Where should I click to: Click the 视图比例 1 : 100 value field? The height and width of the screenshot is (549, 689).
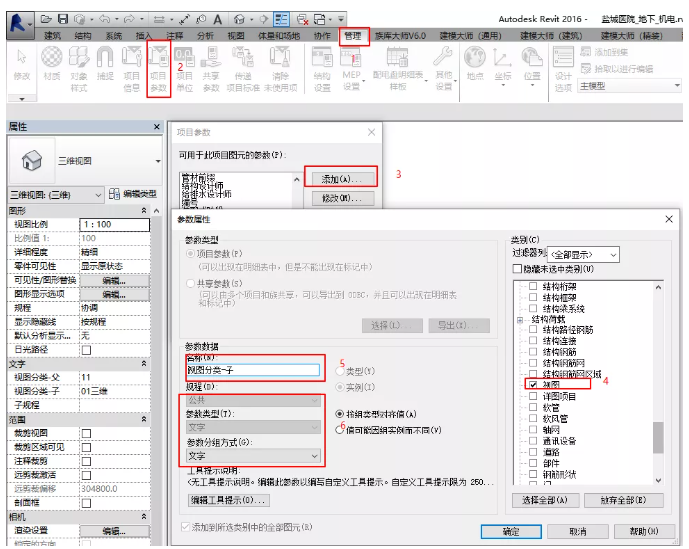click(114, 225)
